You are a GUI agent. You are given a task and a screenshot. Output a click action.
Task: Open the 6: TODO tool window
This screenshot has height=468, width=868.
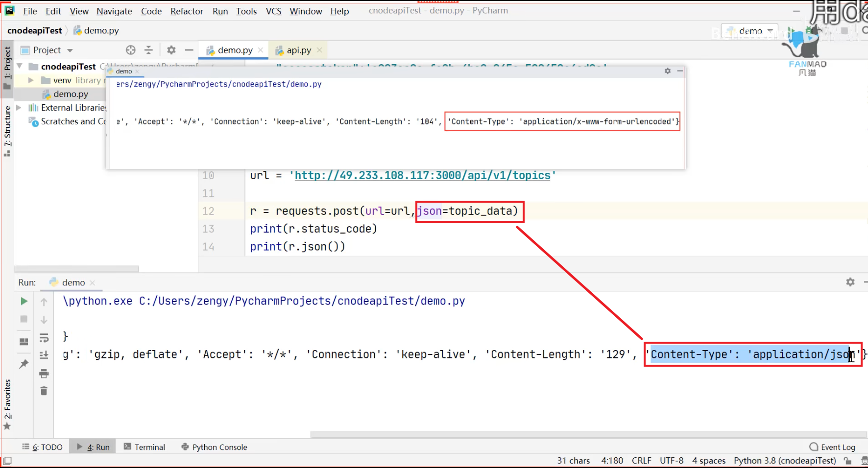(43, 447)
